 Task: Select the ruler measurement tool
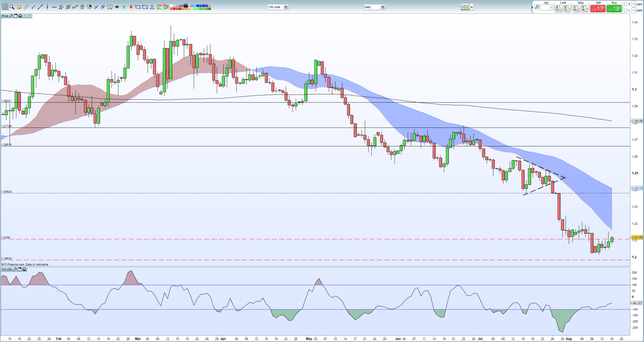coord(26,7)
